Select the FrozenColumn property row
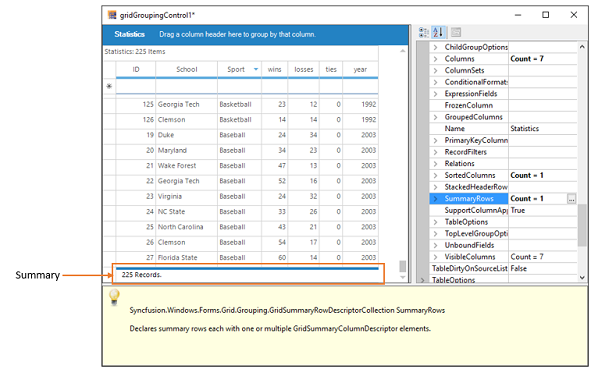This screenshot has width=591, height=369. (x=503, y=106)
